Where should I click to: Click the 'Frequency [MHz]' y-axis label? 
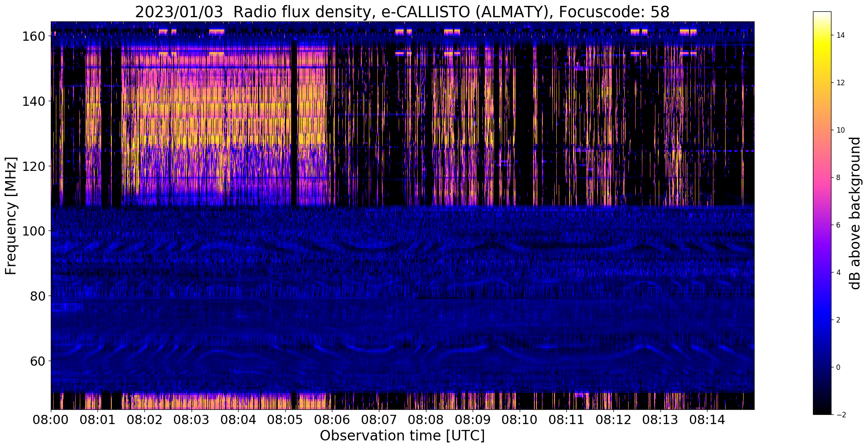pyautogui.click(x=11, y=216)
